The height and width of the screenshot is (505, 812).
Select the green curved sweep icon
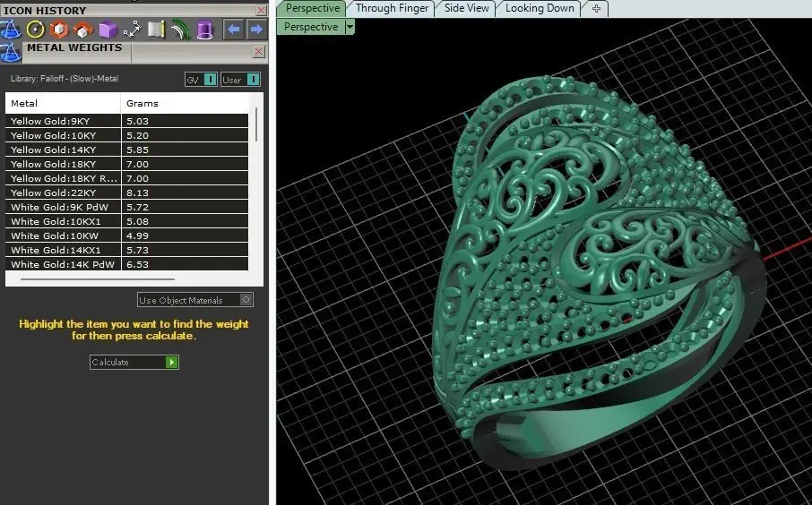(x=180, y=30)
